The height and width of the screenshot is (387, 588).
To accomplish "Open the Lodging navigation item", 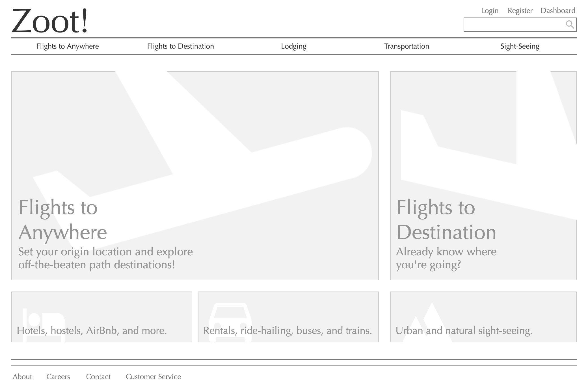I will 294,46.
